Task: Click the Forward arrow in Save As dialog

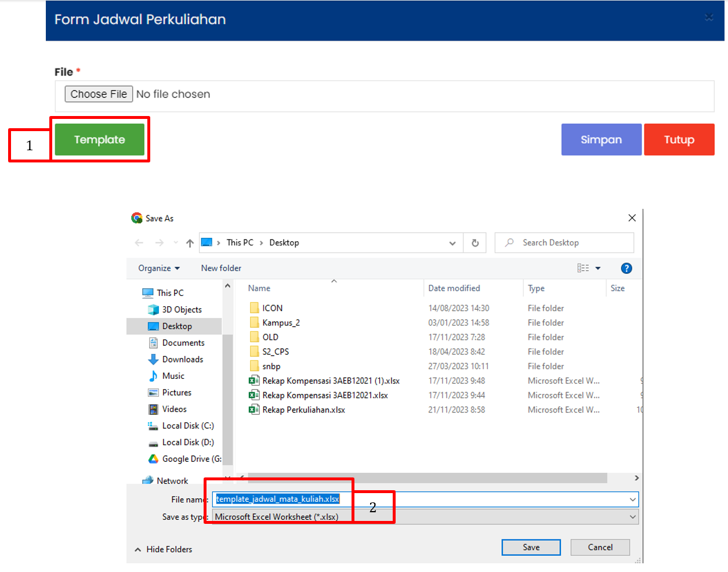Action: [x=159, y=242]
